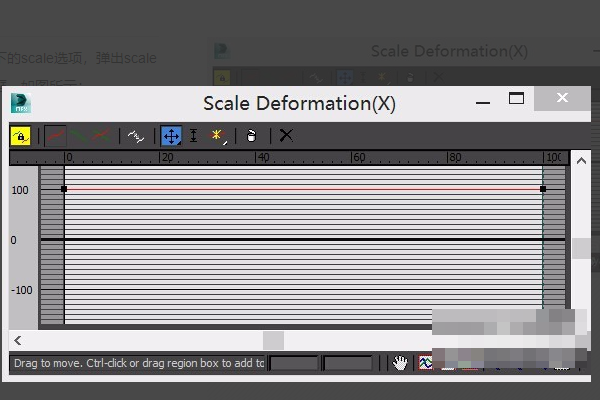Click the background window Scale Deformation(X) title
Image resolution: width=600 pixels, height=400 pixels.
(450, 51)
